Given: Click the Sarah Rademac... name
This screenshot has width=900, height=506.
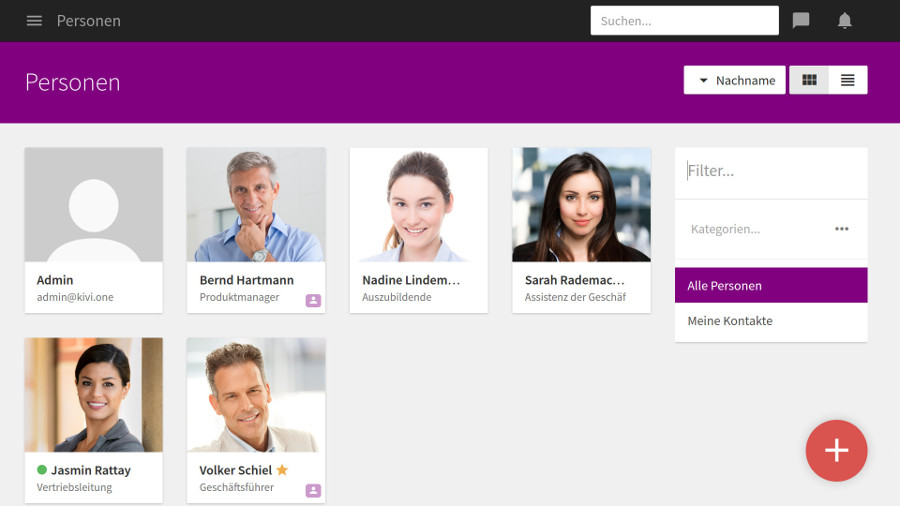Looking at the screenshot, I should click(575, 280).
